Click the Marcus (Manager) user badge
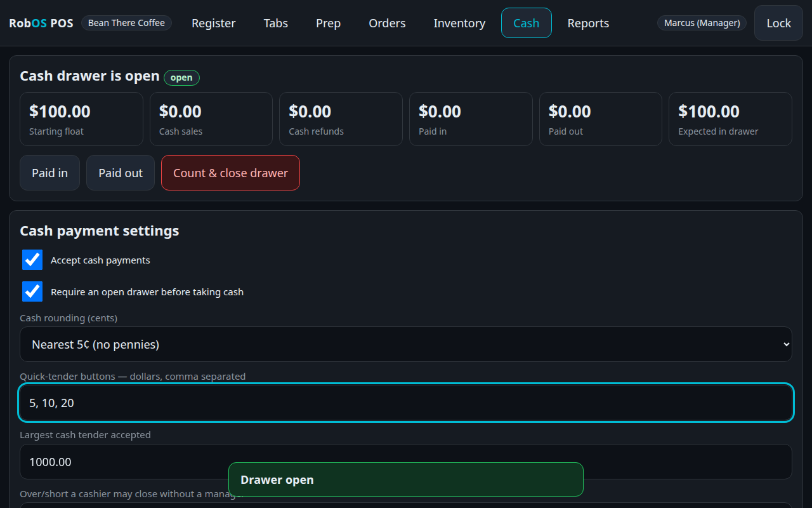This screenshot has height=508, width=812. pos(702,23)
